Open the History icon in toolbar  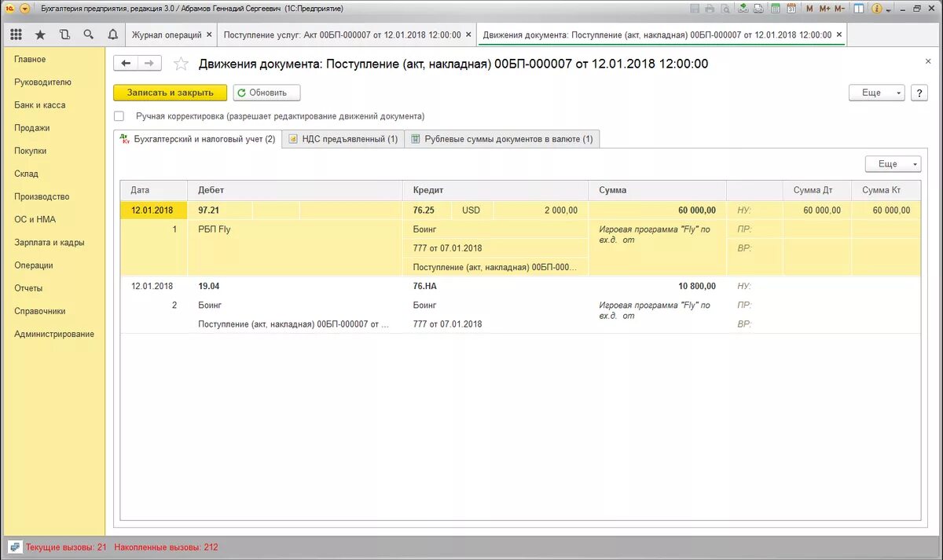(64, 35)
